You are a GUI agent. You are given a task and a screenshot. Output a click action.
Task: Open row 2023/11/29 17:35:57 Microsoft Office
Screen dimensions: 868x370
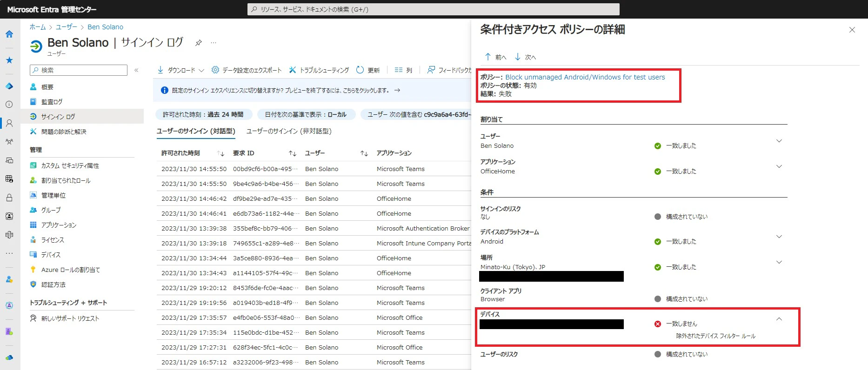[314, 317]
